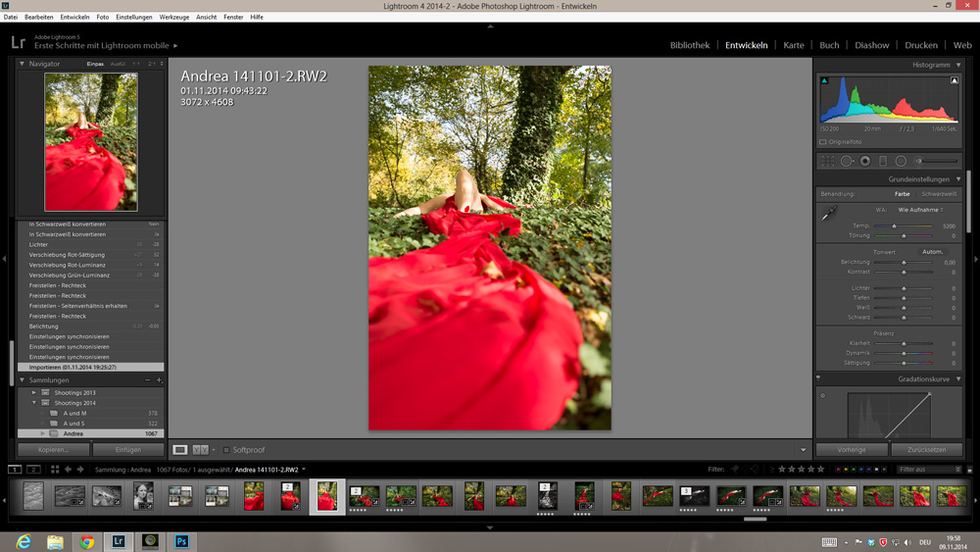The height and width of the screenshot is (552, 980).
Task: Select the Crop Overlay tool
Action: (x=828, y=161)
